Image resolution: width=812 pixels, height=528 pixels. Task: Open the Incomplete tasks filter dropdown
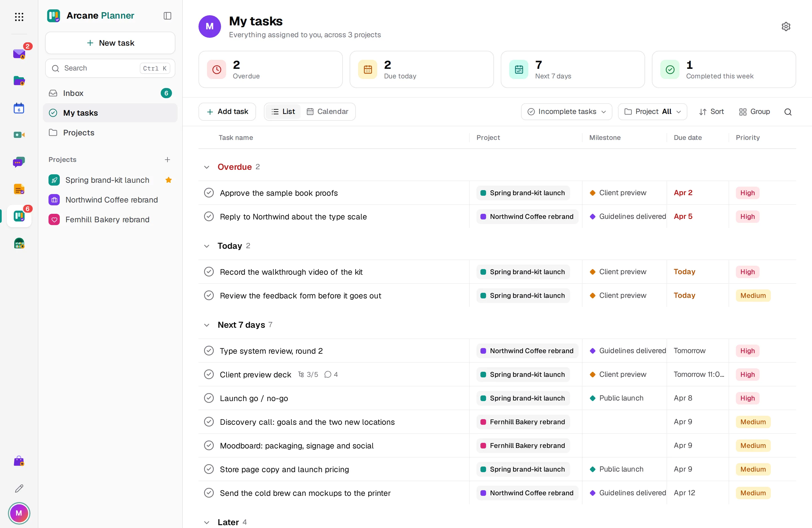point(566,112)
